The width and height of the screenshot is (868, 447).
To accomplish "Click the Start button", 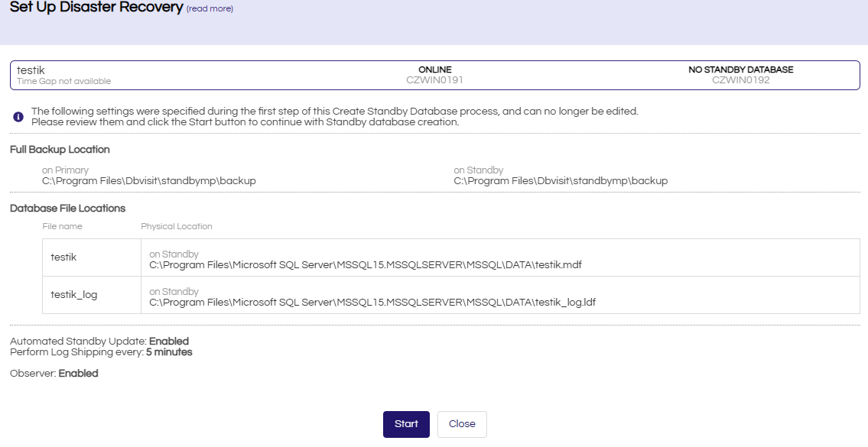I will [x=406, y=424].
